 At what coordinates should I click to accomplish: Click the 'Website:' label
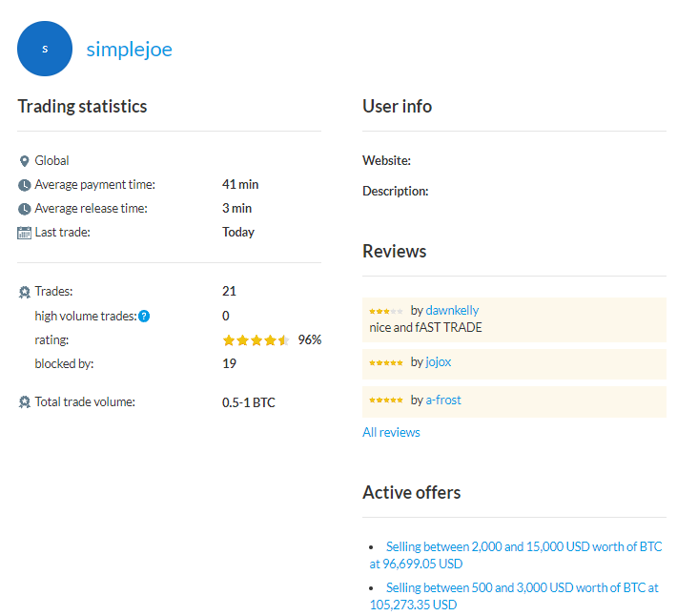(x=387, y=160)
